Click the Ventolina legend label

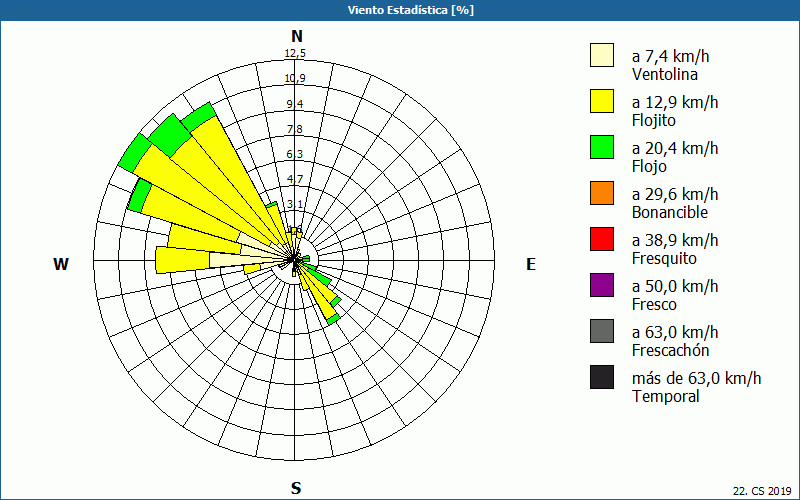[665, 74]
